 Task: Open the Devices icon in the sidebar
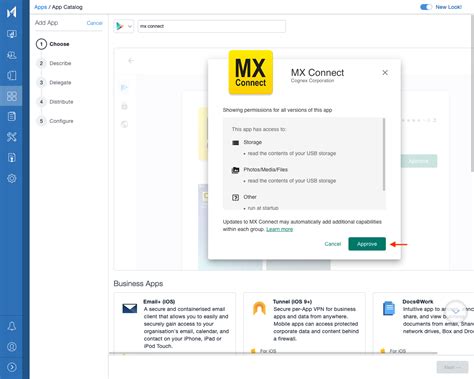click(x=12, y=75)
